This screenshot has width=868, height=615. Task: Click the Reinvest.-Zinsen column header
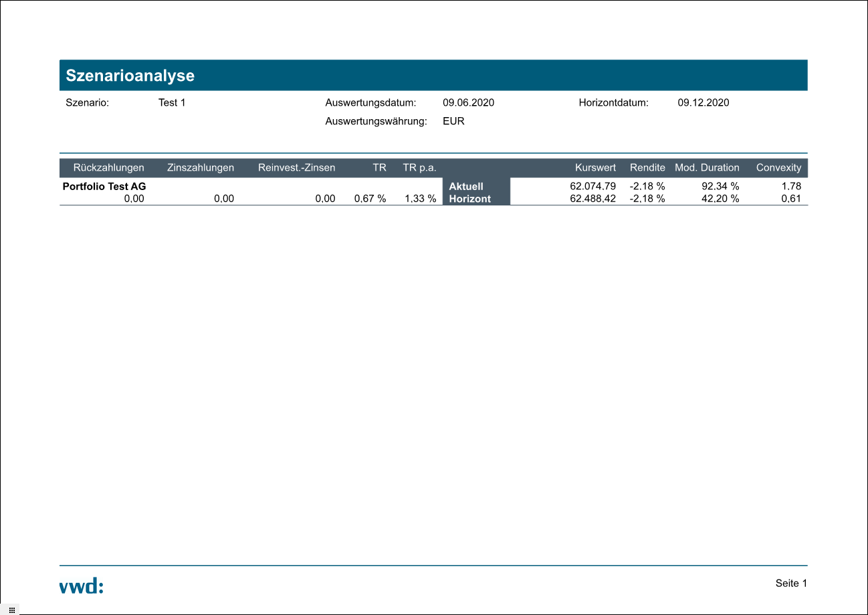point(296,168)
